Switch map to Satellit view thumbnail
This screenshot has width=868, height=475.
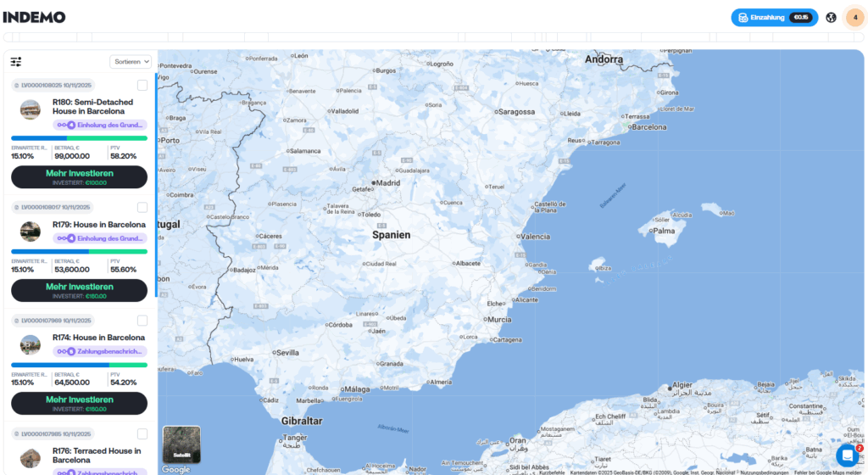coord(181,444)
